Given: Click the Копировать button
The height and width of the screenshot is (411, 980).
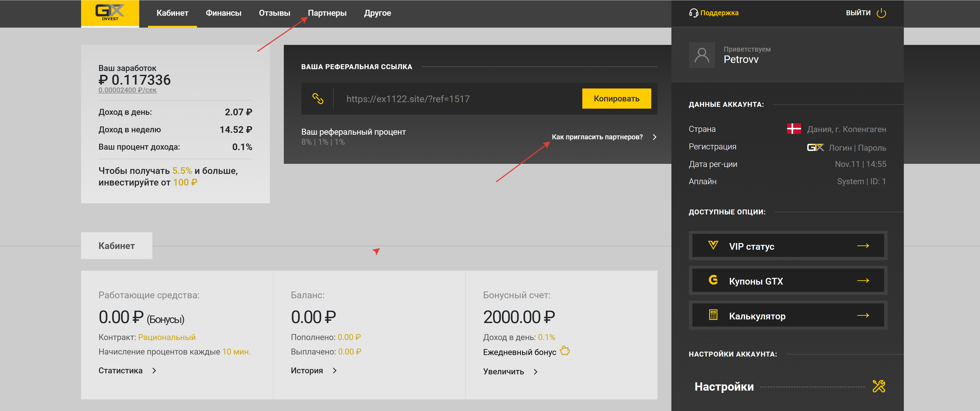Looking at the screenshot, I should click(x=616, y=99).
